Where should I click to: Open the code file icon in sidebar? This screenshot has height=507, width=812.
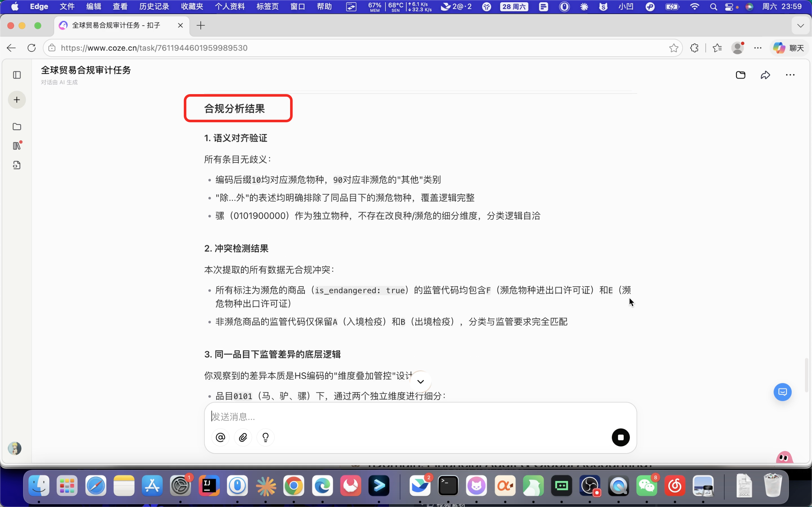17,165
